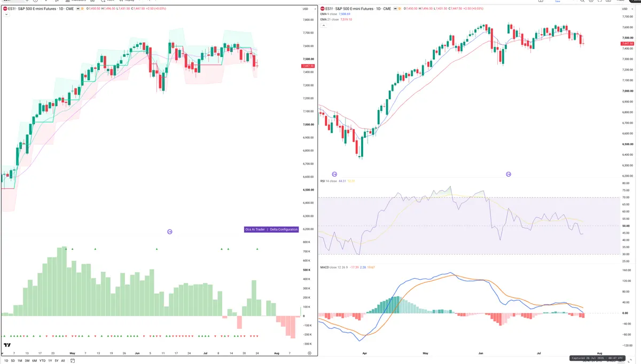Click the ES1! symbol logo in the left chart
Image resolution: width=641 pixels, height=364 pixels.
click(x=5, y=9)
